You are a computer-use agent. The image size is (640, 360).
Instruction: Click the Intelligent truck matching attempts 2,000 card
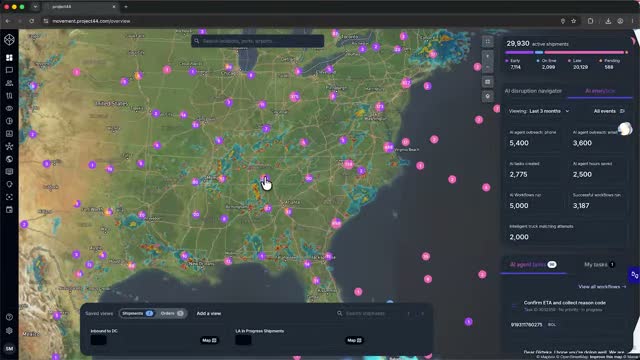pyautogui.click(x=566, y=233)
